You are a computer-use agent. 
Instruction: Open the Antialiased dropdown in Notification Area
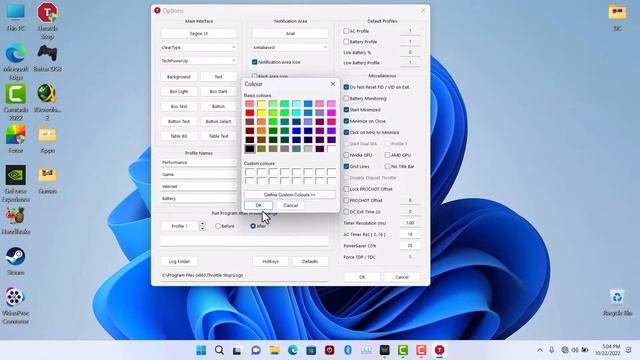coord(290,47)
